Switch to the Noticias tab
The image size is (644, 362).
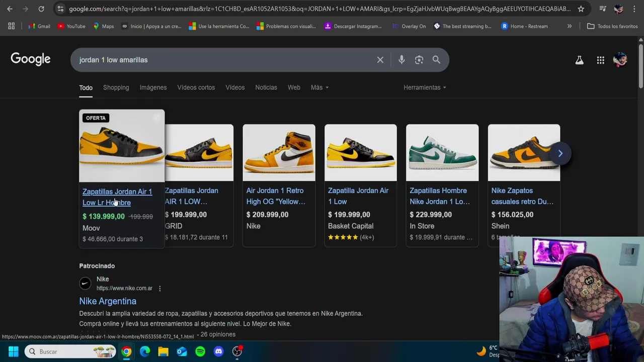pyautogui.click(x=266, y=87)
